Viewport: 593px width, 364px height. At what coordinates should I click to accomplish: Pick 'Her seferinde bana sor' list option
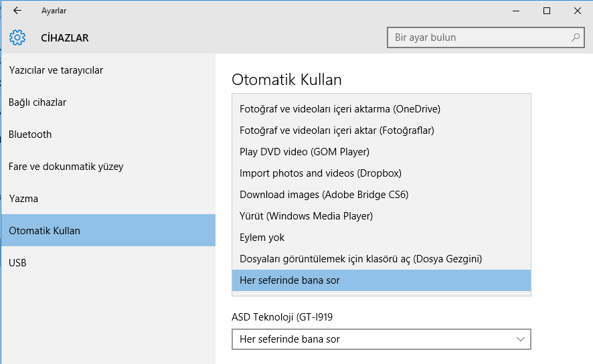[x=382, y=280]
